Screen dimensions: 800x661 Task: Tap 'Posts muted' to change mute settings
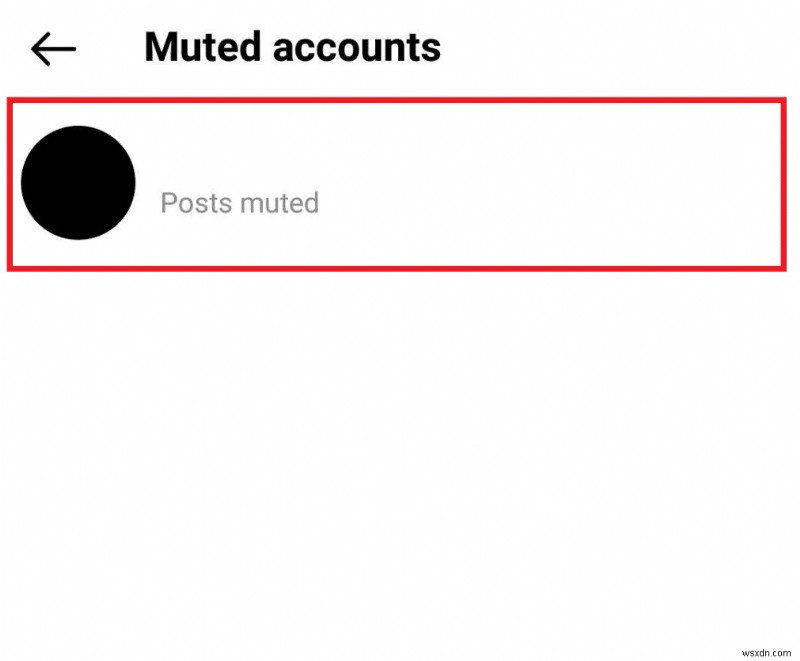click(x=240, y=203)
